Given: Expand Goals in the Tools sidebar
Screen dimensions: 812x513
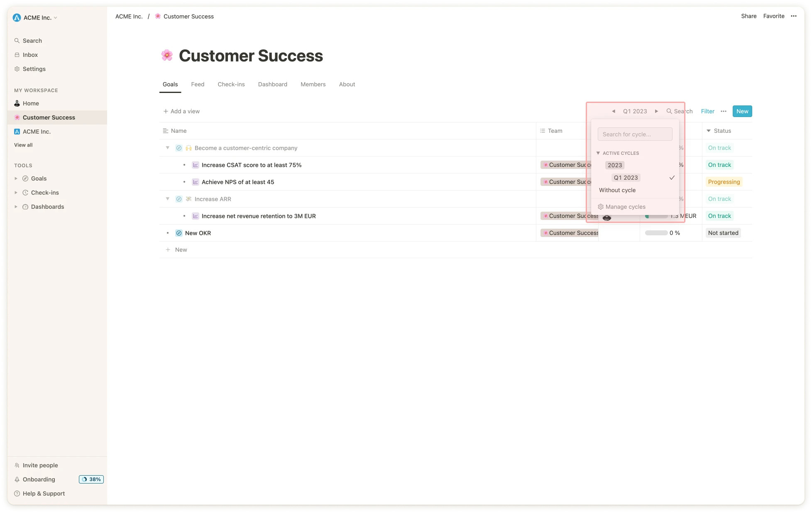Looking at the screenshot, I should point(16,178).
